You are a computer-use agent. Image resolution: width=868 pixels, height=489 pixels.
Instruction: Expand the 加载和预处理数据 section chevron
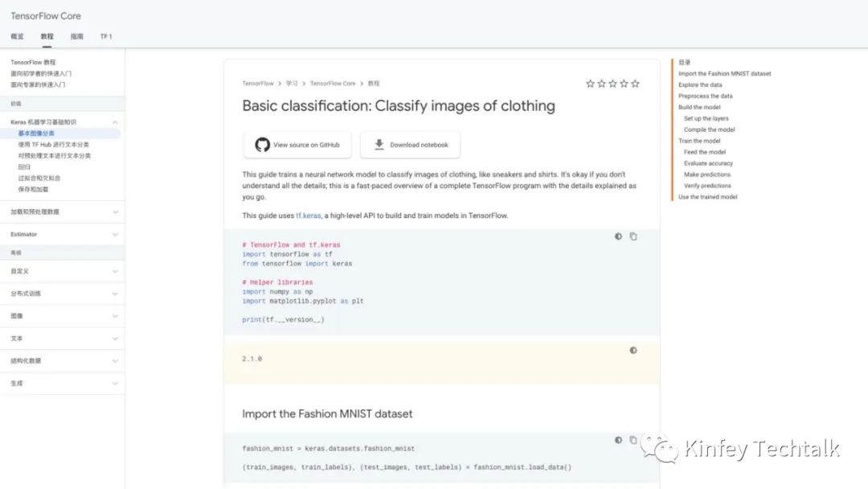115,212
